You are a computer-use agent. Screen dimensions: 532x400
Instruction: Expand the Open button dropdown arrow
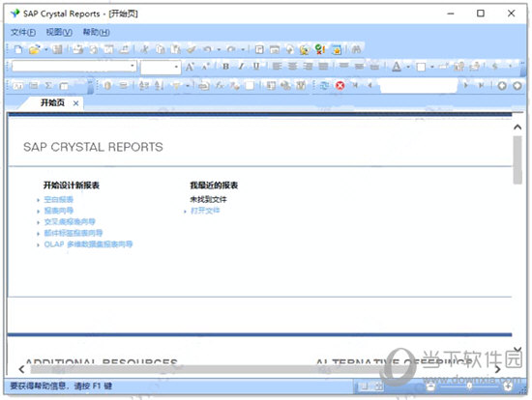46,50
